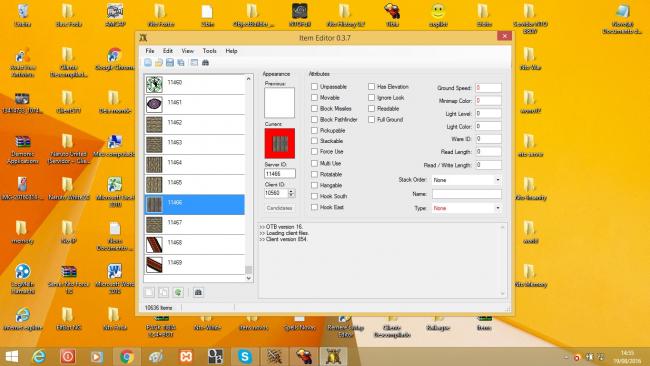650x366 pixels.
Task: Toggle the Rotatable checkbox
Action: click(x=314, y=174)
